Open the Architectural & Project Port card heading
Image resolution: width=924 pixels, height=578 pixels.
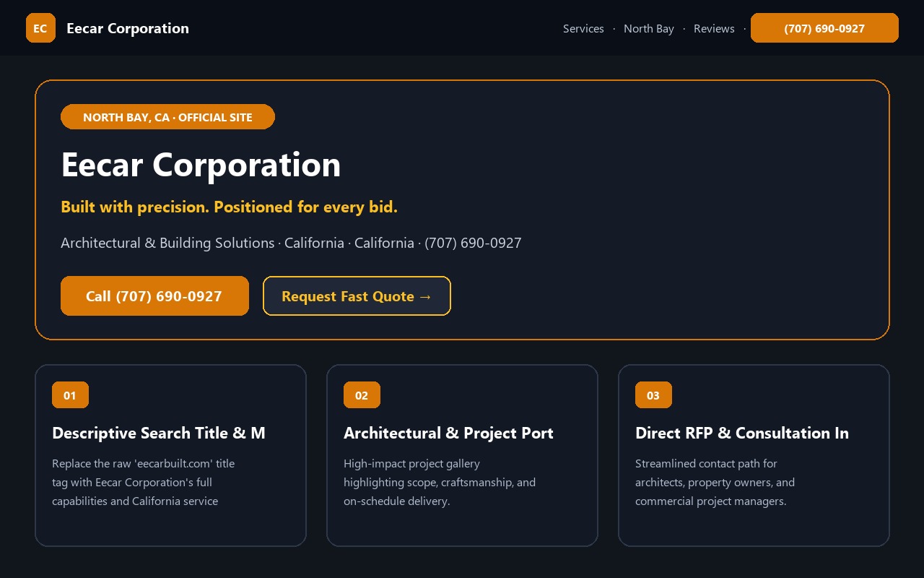pos(448,433)
